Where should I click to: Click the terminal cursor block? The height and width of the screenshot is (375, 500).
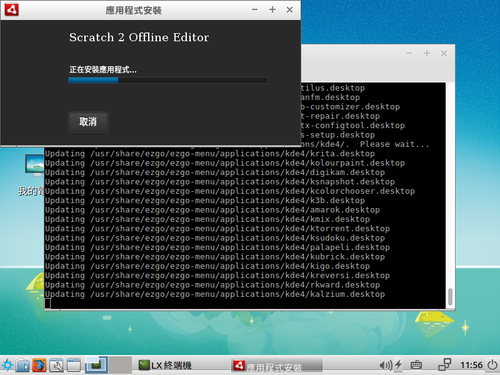(48, 303)
